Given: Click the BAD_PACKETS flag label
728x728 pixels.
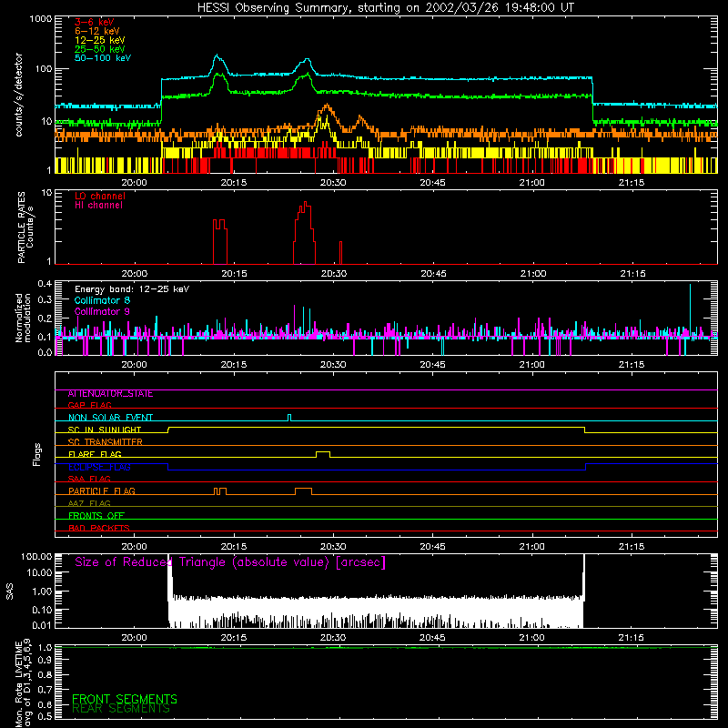Looking at the screenshot, I should coord(99,528).
